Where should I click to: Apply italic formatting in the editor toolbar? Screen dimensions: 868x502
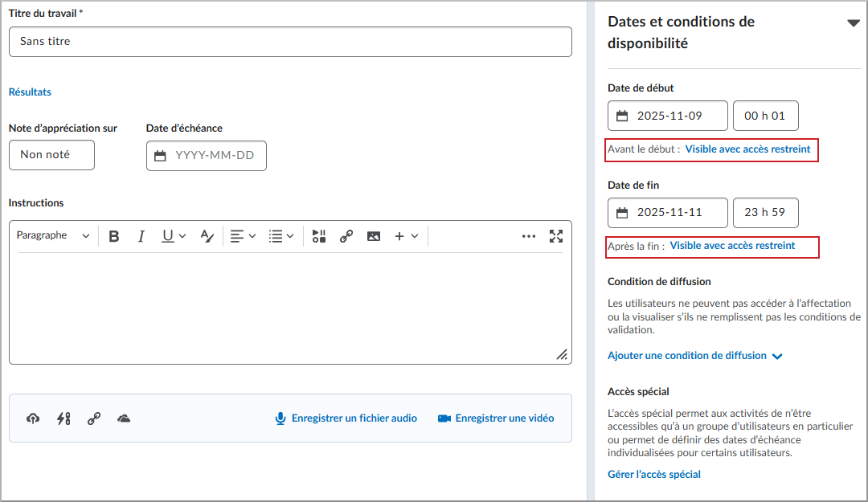[x=141, y=235]
